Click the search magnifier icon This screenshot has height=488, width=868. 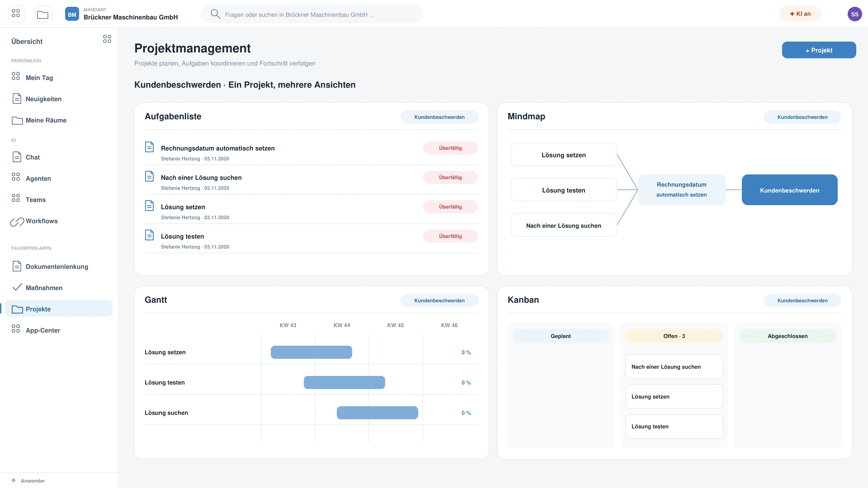tap(215, 14)
